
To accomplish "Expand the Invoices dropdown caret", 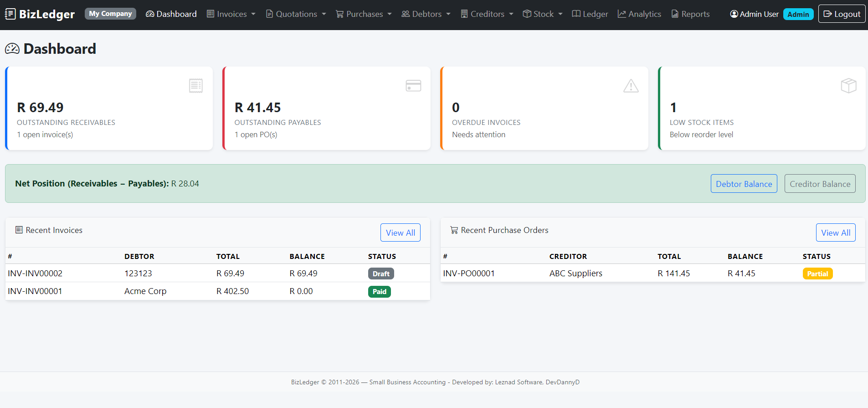I will click(x=253, y=14).
